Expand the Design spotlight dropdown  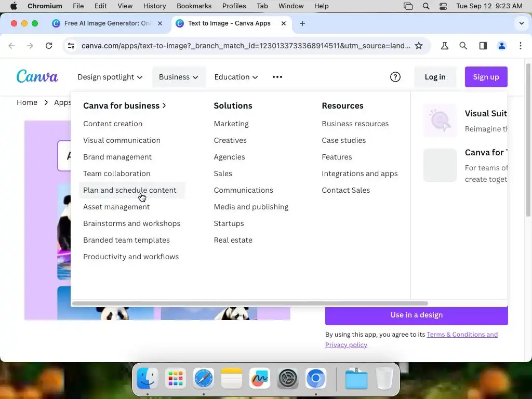pyautogui.click(x=110, y=77)
